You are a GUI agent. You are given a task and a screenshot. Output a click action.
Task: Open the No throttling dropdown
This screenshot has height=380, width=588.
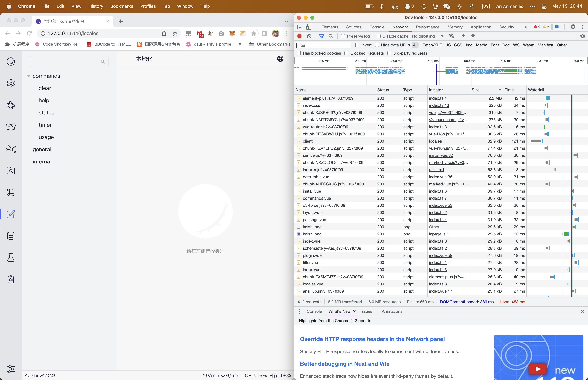point(427,36)
